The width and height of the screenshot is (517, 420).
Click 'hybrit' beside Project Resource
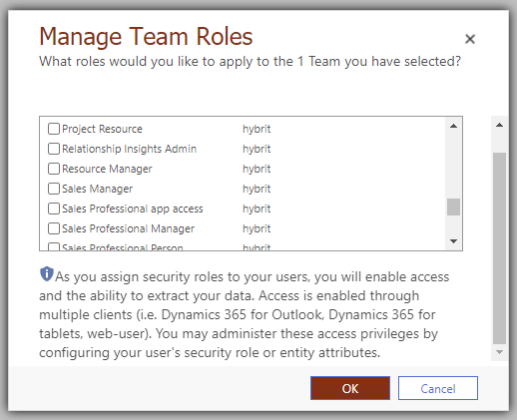pyautogui.click(x=257, y=129)
